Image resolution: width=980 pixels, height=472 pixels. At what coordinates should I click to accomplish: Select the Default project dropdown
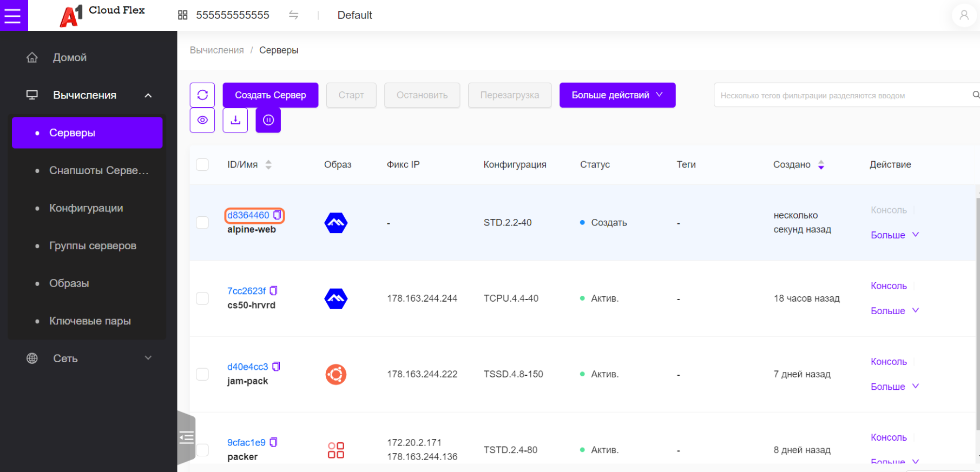point(354,15)
